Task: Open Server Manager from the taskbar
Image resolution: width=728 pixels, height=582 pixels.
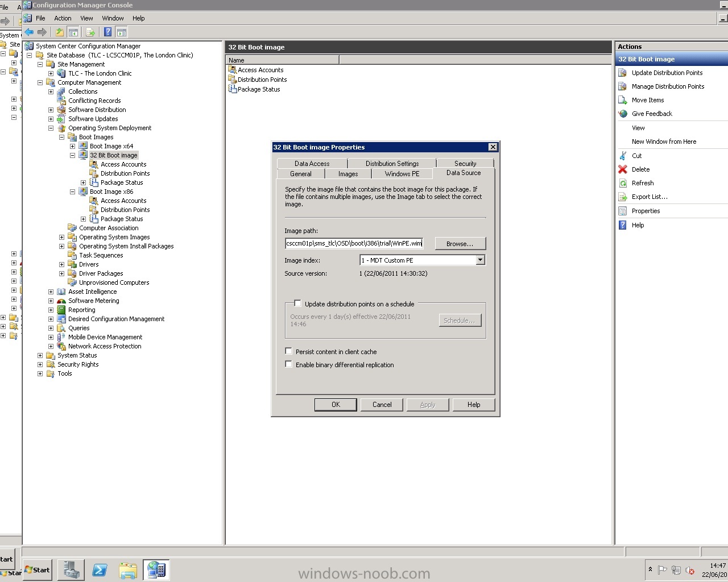Action: [71, 570]
